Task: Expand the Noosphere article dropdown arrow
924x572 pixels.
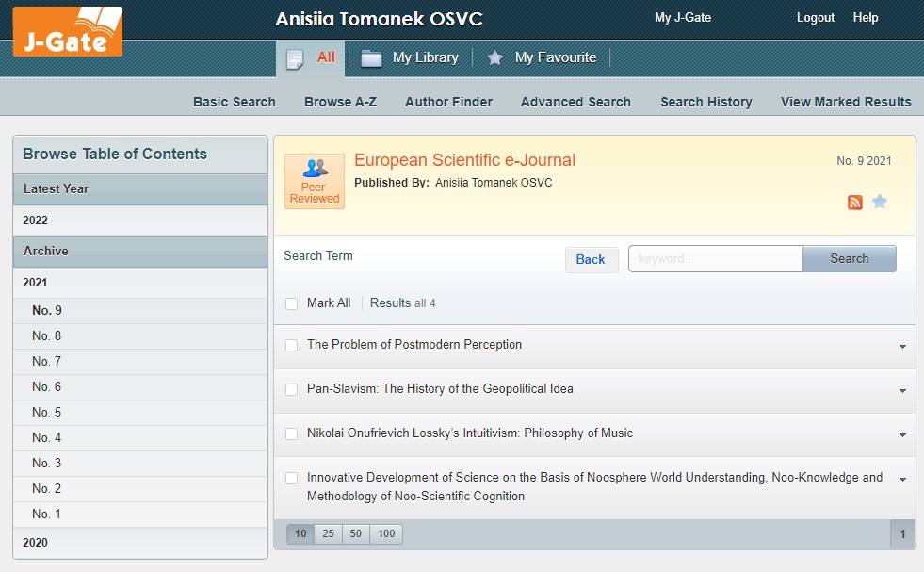Action: [902, 480]
